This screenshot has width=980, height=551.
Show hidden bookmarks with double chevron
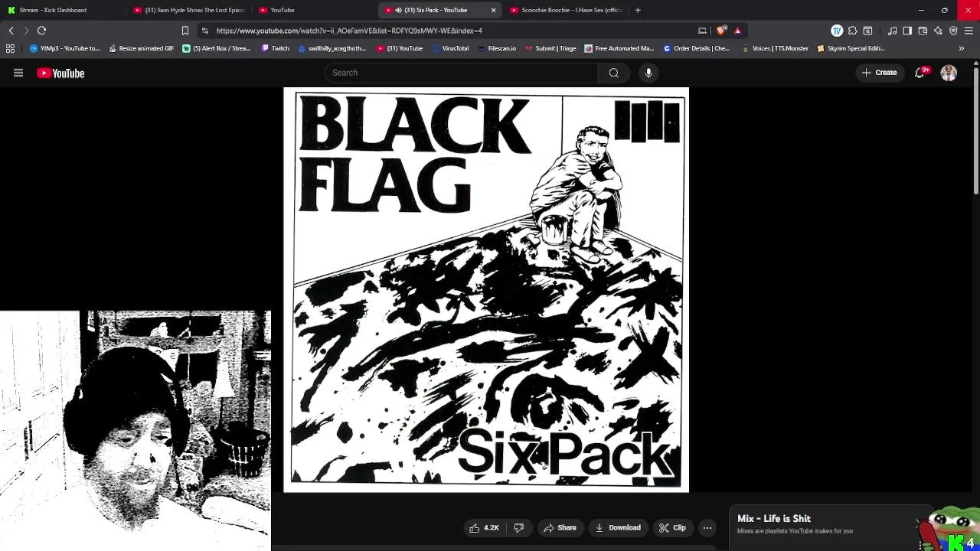pos(962,48)
